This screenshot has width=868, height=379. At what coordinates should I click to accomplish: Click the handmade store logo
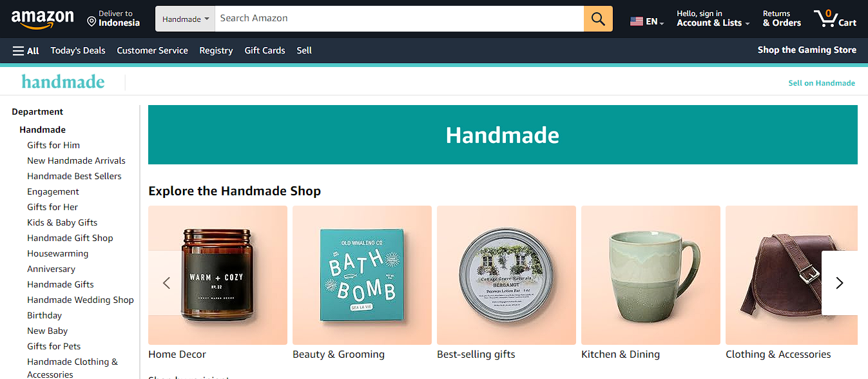(63, 82)
